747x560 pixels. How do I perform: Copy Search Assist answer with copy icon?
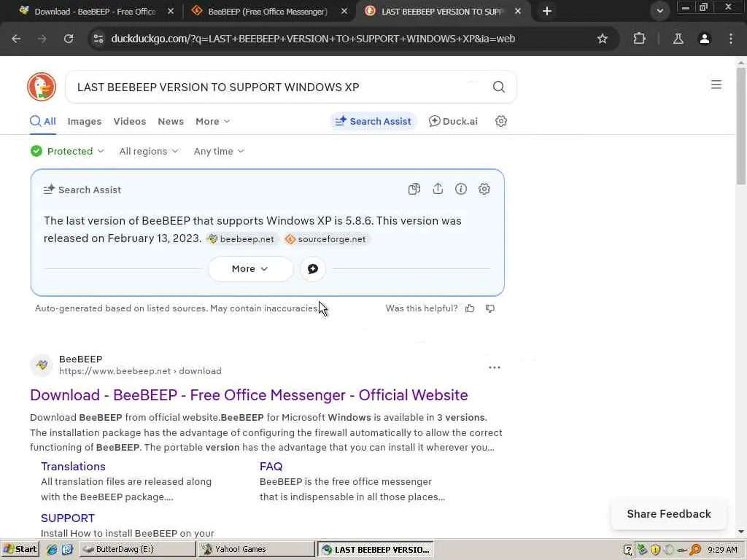click(414, 189)
